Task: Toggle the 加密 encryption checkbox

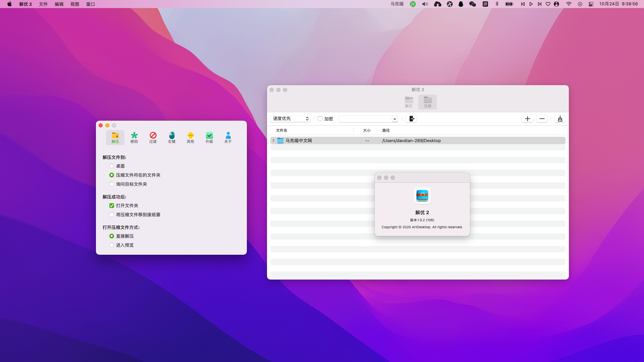Action: [320, 119]
